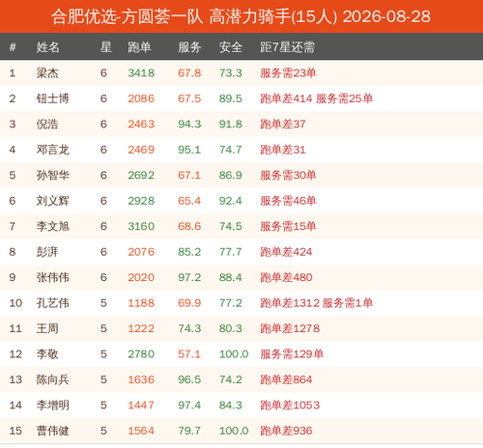Click the 服务 column header
This screenshot has width=483, height=448.
(189, 47)
